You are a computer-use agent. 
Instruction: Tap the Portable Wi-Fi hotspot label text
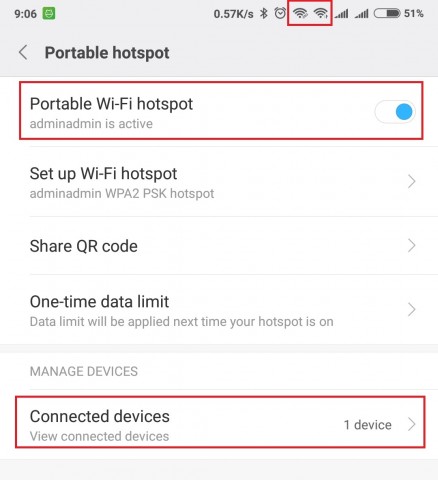click(111, 104)
